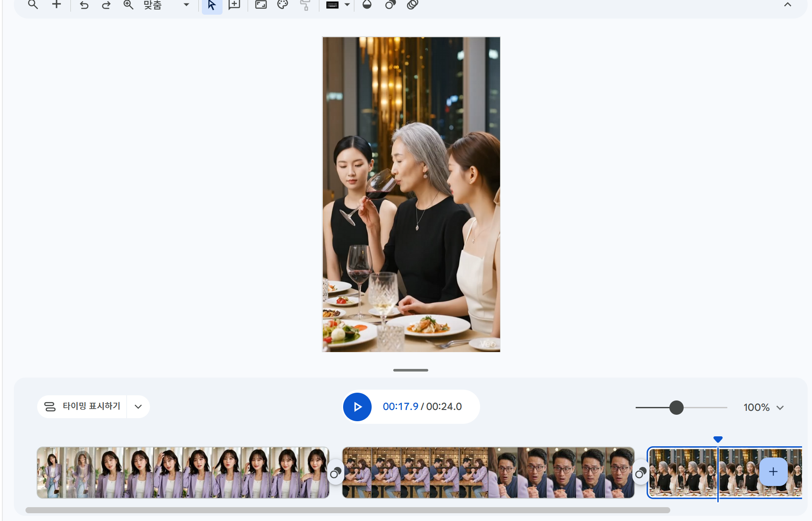Select the zoom magnifier tool
Image resolution: width=812 pixels, height=521 pixels.
coord(128,5)
